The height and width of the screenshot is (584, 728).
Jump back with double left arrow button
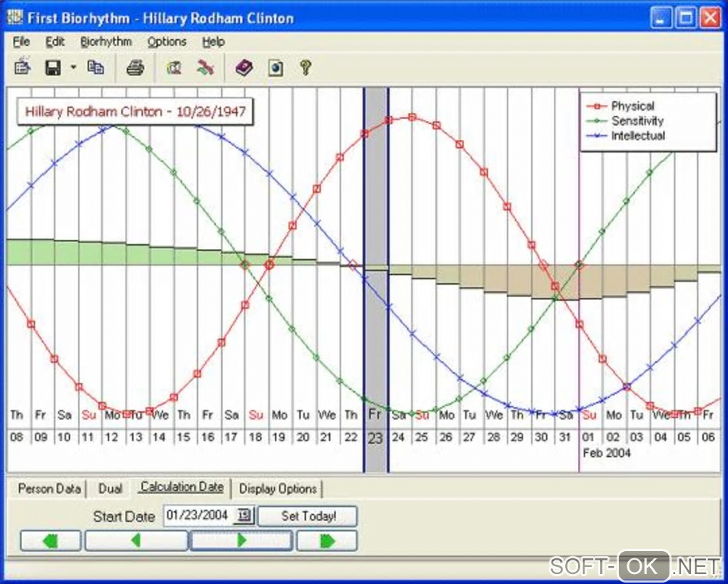(x=51, y=540)
